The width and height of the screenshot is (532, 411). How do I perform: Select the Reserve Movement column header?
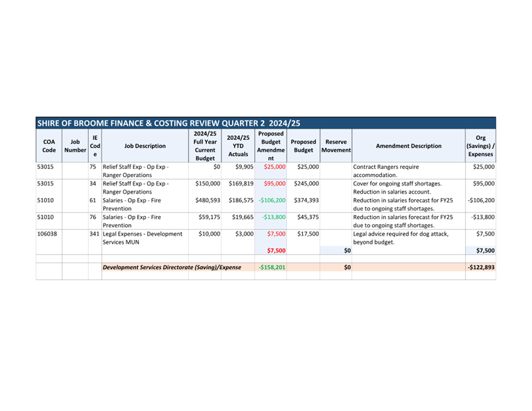tap(336, 146)
